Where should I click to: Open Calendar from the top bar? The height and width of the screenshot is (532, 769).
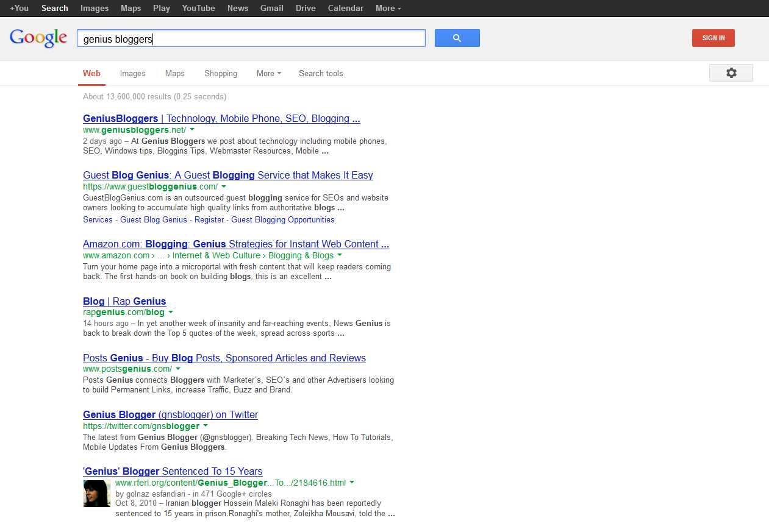[346, 8]
